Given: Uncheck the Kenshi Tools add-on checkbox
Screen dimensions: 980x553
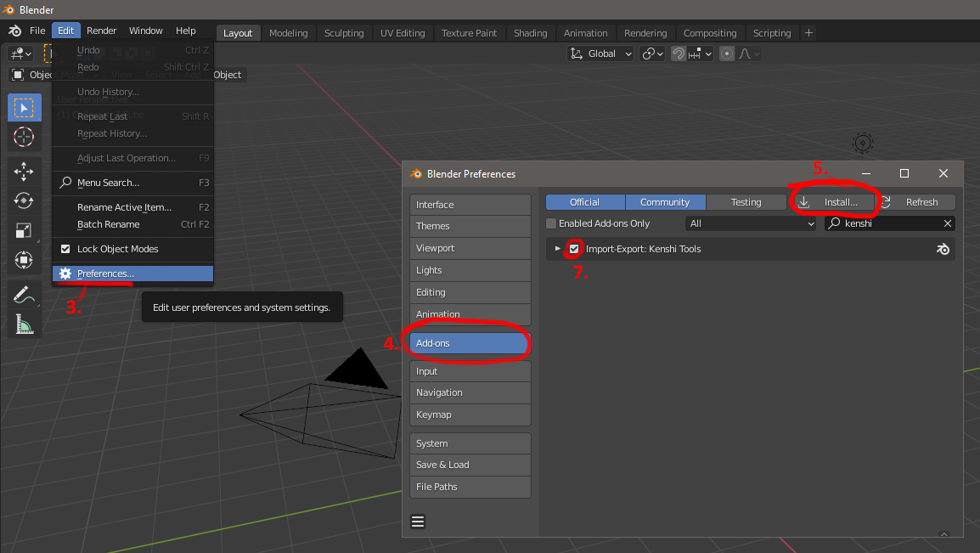Looking at the screenshot, I should point(574,249).
